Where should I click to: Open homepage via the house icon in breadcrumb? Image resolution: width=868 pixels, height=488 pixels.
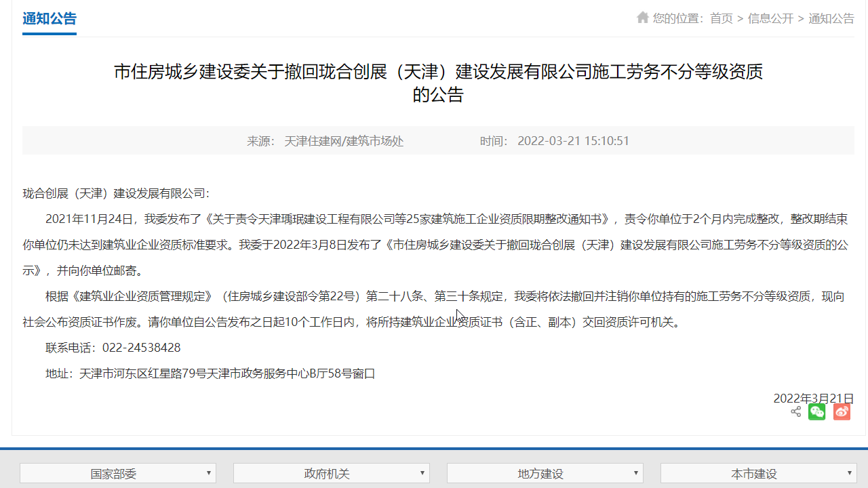[x=642, y=18]
